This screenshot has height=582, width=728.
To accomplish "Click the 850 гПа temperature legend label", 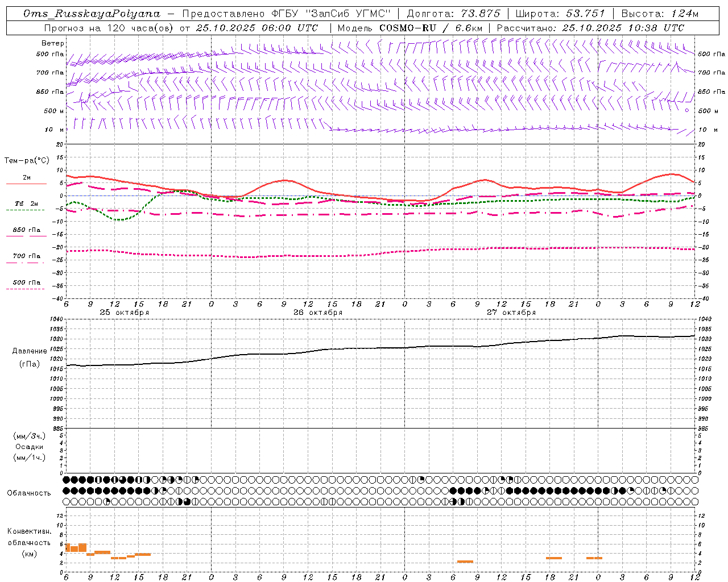I will (x=27, y=230).
